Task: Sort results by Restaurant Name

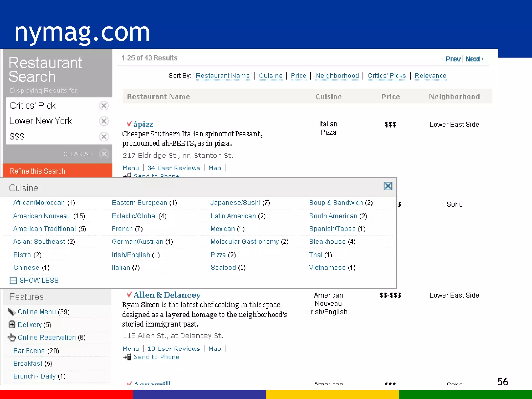Action: (223, 76)
